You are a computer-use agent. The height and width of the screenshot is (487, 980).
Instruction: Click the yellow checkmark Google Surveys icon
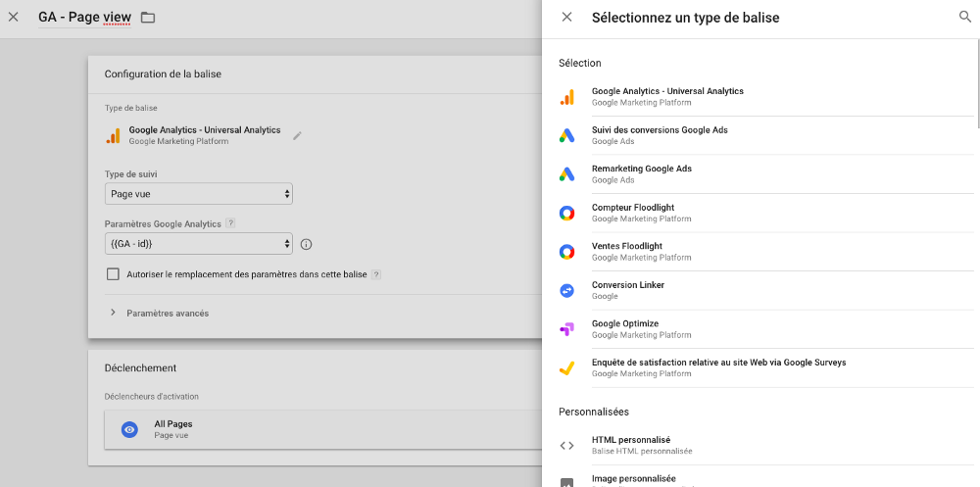pos(566,368)
